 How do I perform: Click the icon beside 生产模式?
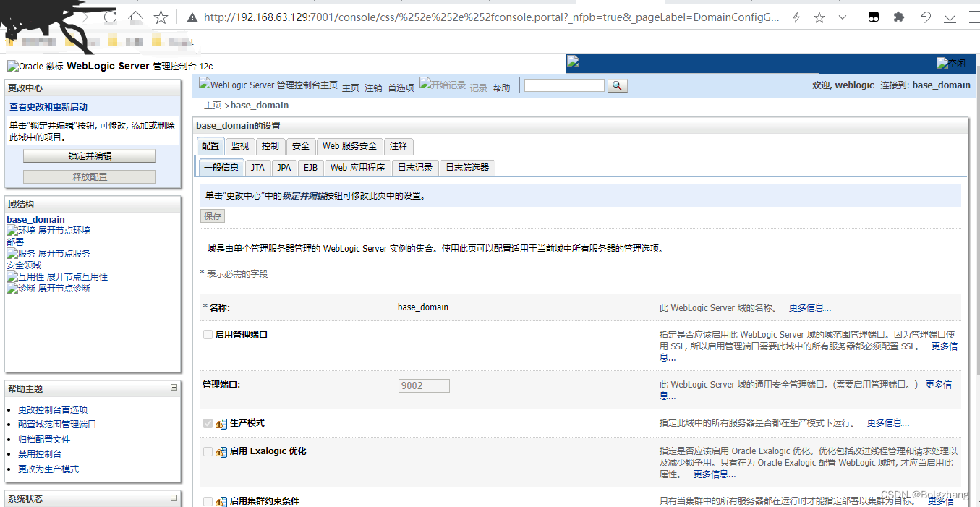point(221,423)
